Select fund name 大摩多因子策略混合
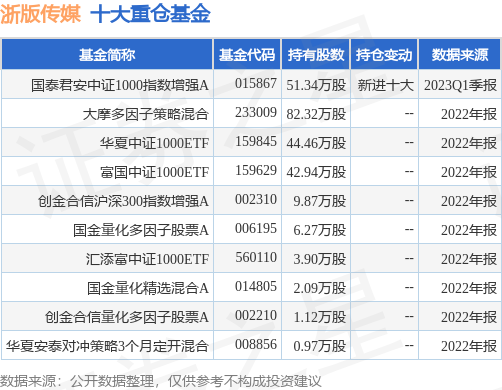 click(146, 114)
